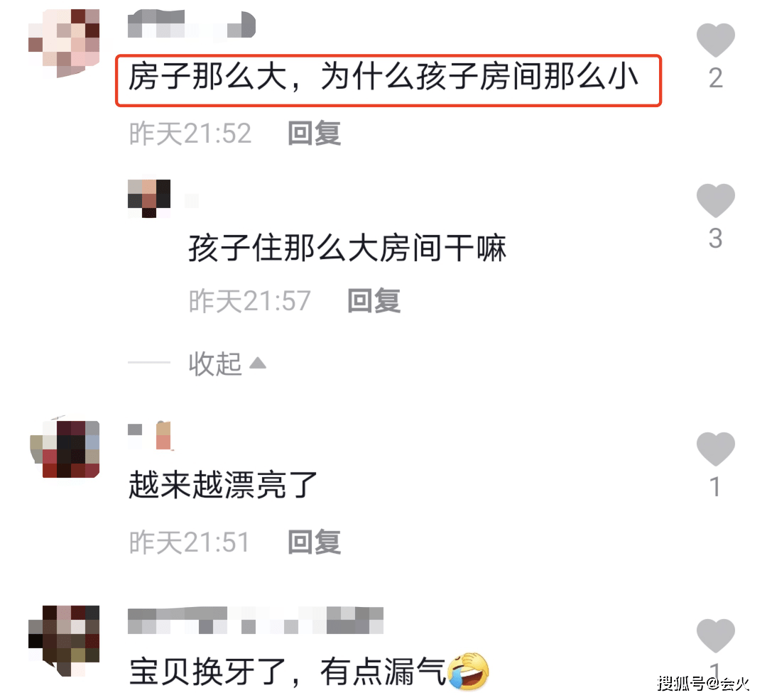Screen dimensions: 767x700
Task: Reply to the 昨天21:52 comment
Action: pyautogui.click(x=314, y=133)
